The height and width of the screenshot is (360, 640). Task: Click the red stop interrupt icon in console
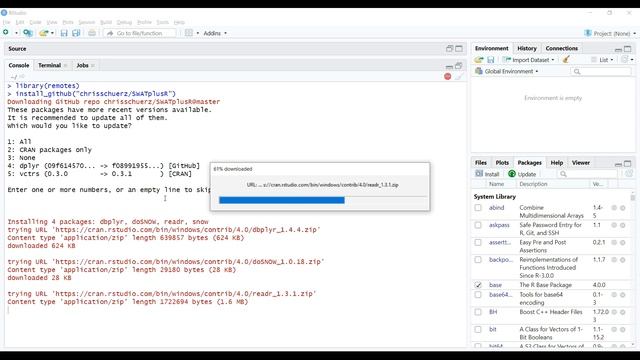click(448, 76)
